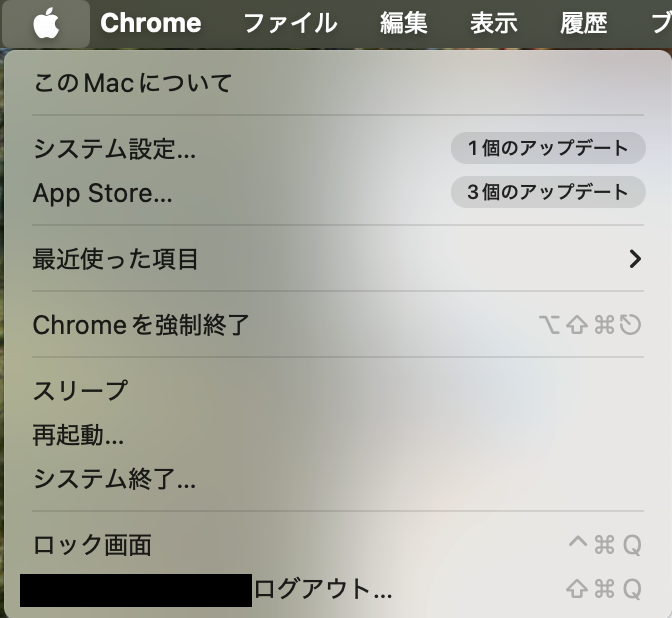Choose 再起動…
The height and width of the screenshot is (618, 672).
click(x=338, y=435)
